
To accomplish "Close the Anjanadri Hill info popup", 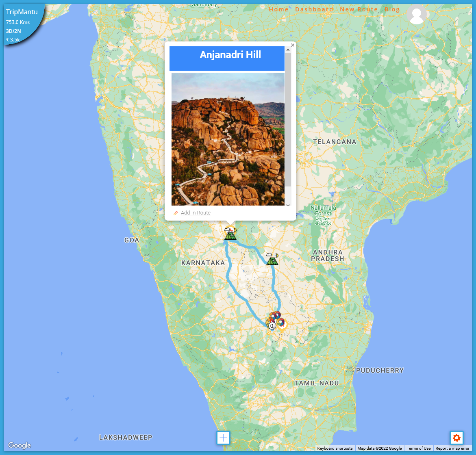I will 293,45.
